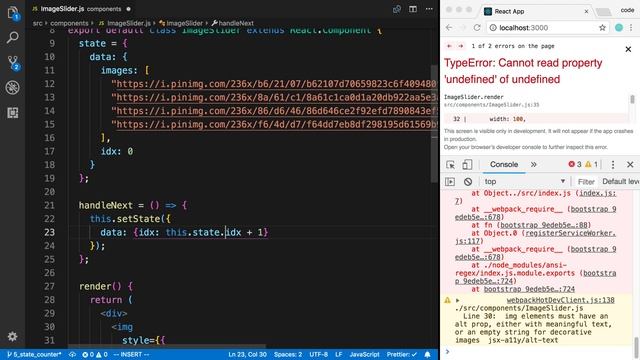Click the git branch 5_state_counter
This screenshot has height=360, width=640.
click(x=34, y=355)
